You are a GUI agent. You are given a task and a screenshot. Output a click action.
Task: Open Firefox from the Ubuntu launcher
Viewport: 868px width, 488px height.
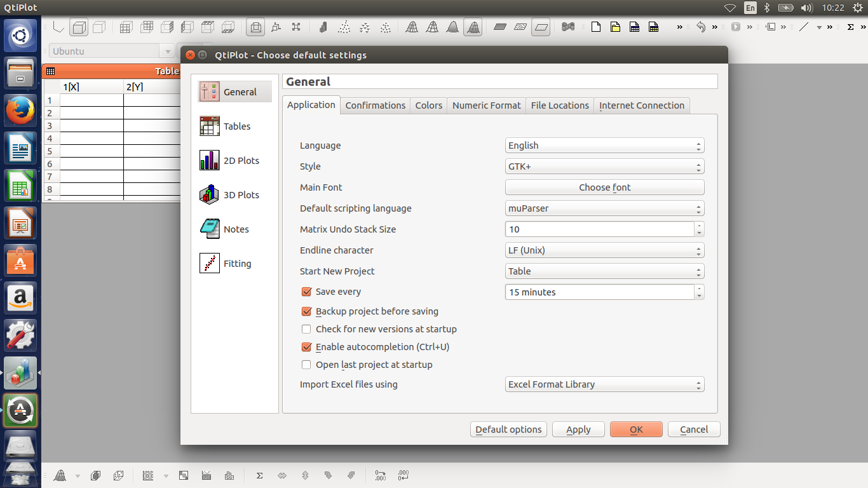click(20, 111)
